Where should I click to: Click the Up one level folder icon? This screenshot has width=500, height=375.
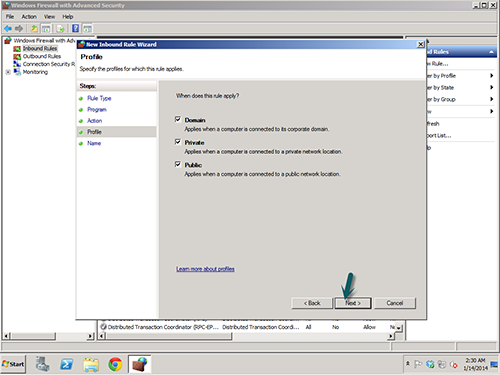(34, 29)
